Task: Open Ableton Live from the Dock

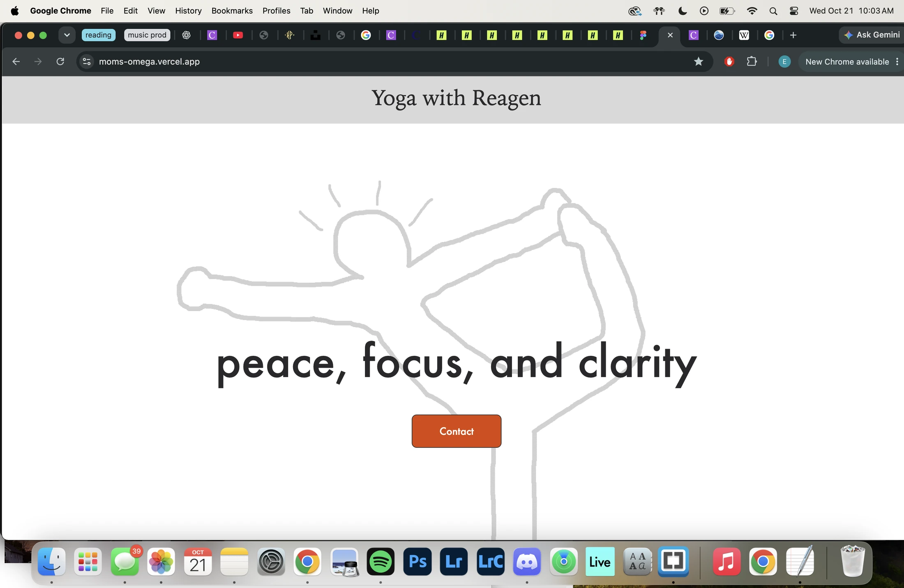Action: pyautogui.click(x=600, y=561)
